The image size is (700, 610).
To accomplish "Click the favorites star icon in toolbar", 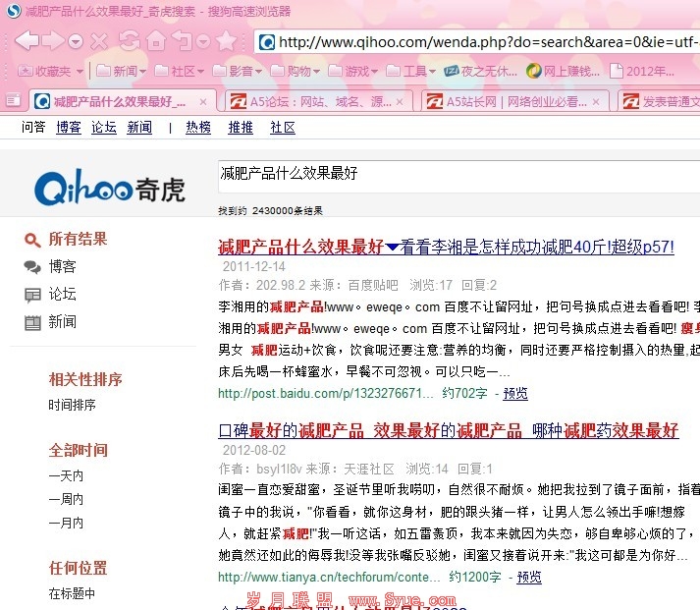I will click(227, 40).
